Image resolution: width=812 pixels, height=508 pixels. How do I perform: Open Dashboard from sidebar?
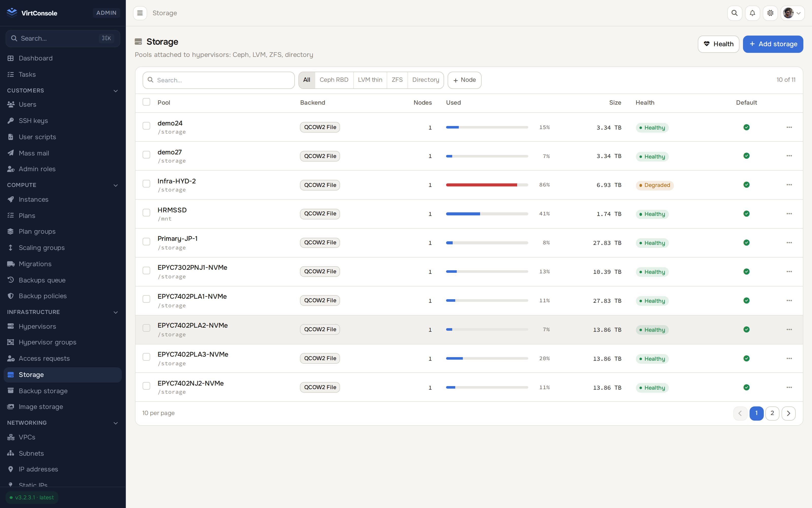point(63,58)
